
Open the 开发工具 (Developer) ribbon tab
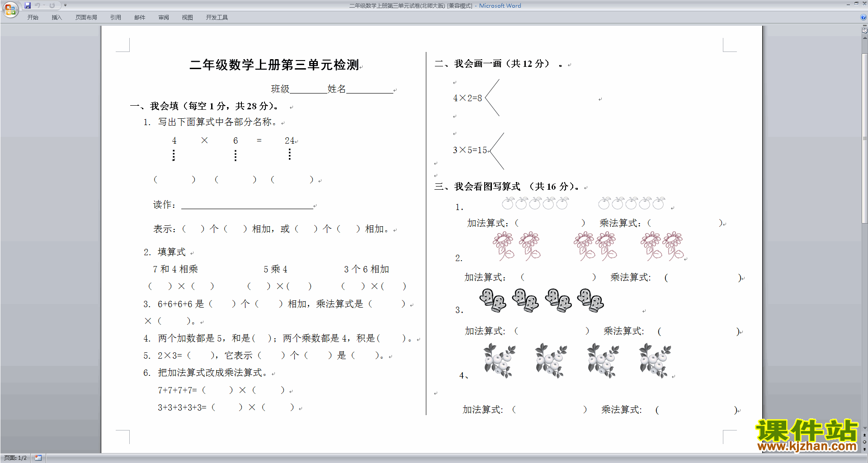217,18
